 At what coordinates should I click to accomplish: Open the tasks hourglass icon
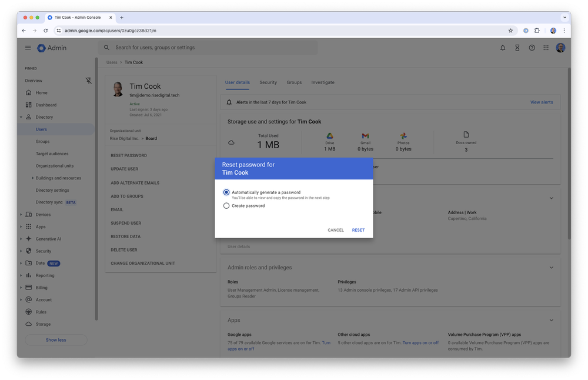[517, 48]
